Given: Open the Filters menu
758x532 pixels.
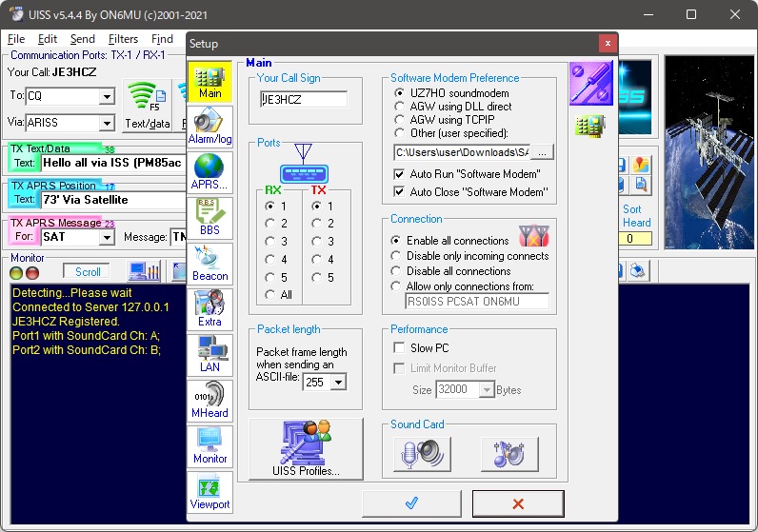Looking at the screenshot, I should pyautogui.click(x=123, y=39).
